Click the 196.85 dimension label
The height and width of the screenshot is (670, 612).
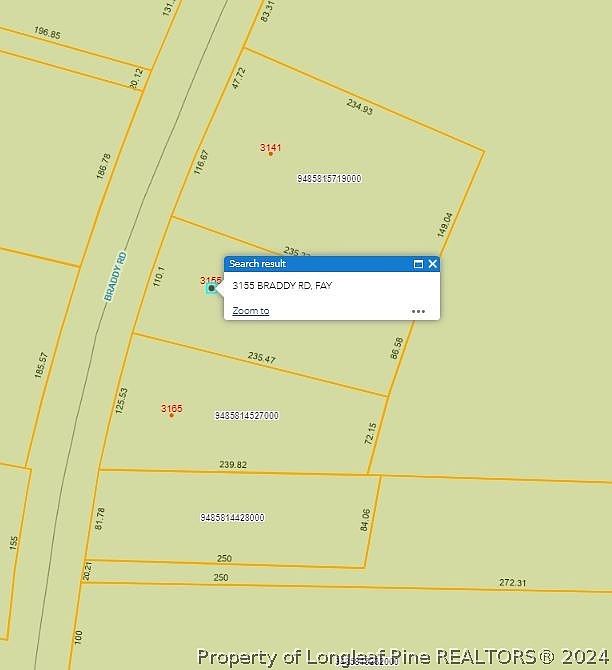[x=47, y=34]
